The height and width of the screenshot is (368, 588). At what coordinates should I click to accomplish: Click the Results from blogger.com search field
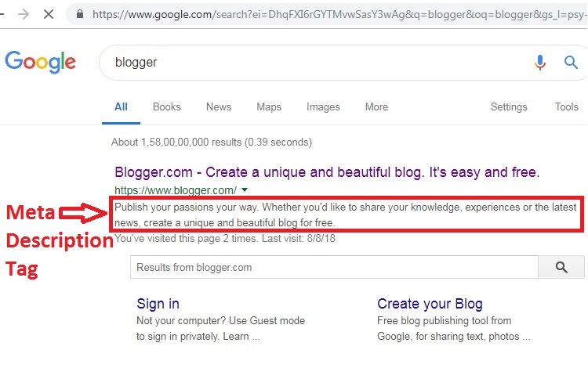click(334, 267)
